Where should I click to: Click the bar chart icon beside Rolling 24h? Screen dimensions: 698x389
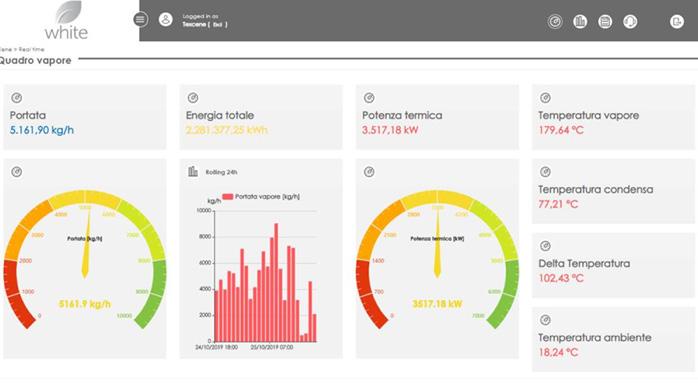pyautogui.click(x=193, y=171)
